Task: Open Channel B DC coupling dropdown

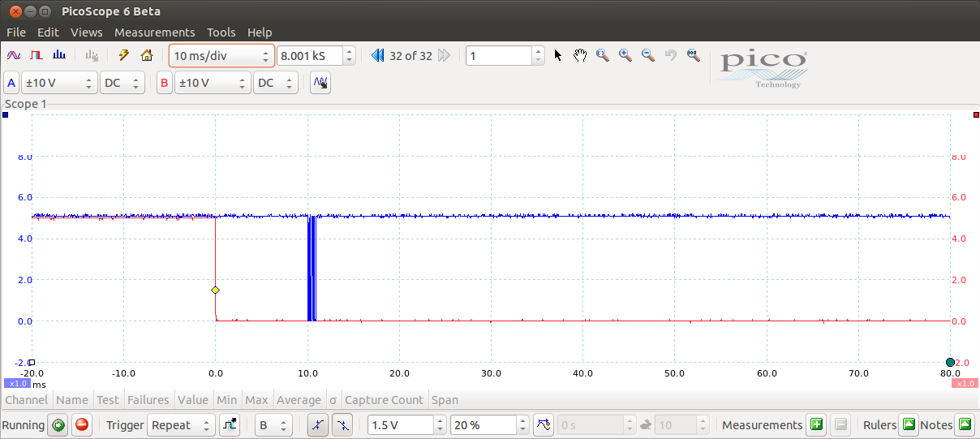Action: [x=275, y=83]
